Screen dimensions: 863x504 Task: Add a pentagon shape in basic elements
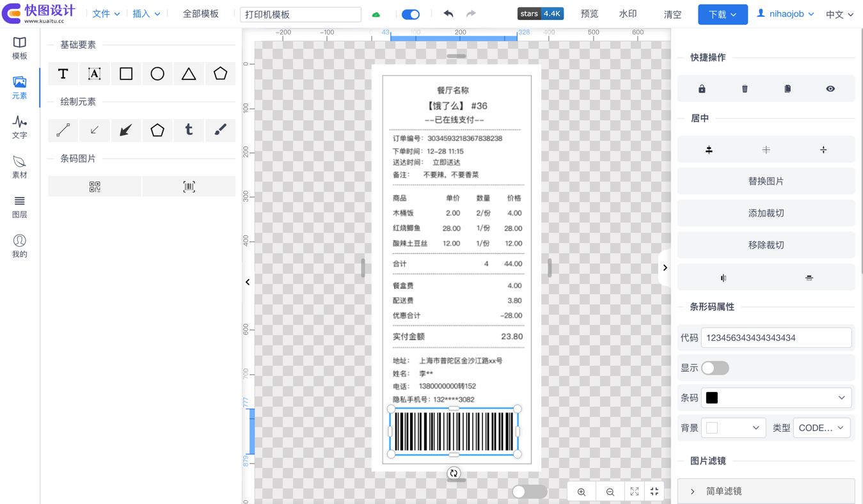[220, 74]
